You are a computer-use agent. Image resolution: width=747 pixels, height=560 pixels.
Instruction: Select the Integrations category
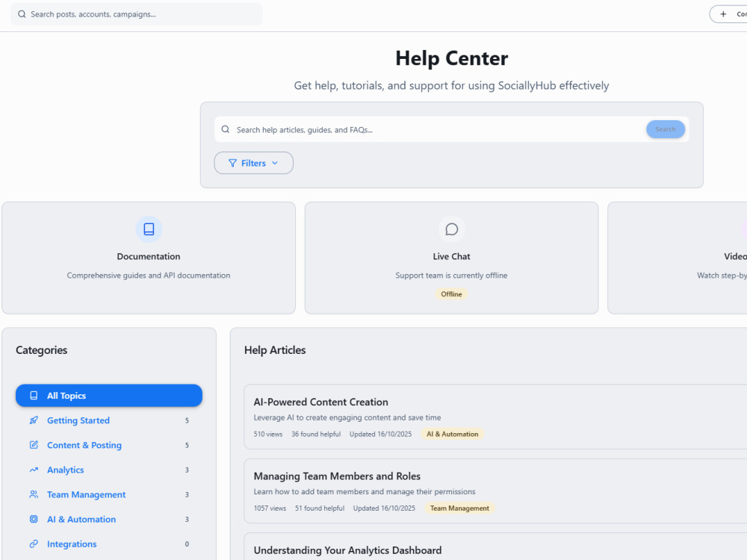click(x=109, y=544)
